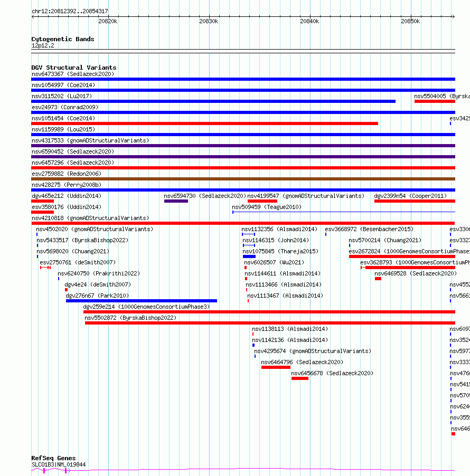Click the red nsv5502872 (ByrskaBishop2022) bar

[x=270, y=323]
